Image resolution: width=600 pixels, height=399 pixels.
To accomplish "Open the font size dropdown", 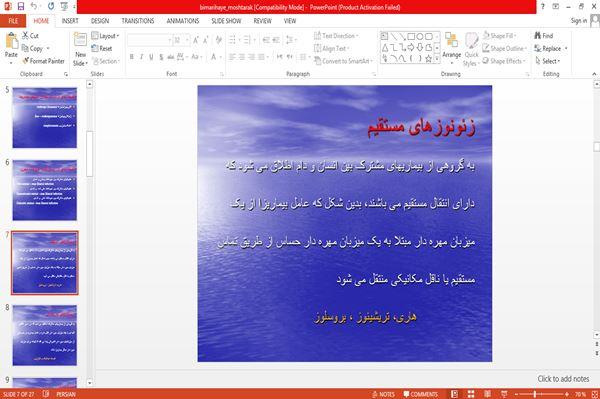I will tap(187, 40).
